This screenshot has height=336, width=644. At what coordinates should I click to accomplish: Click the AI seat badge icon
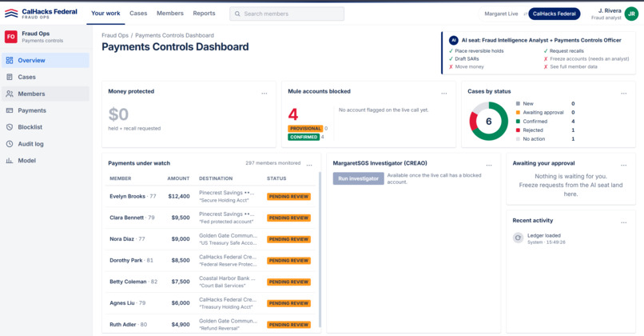tap(453, 40)
